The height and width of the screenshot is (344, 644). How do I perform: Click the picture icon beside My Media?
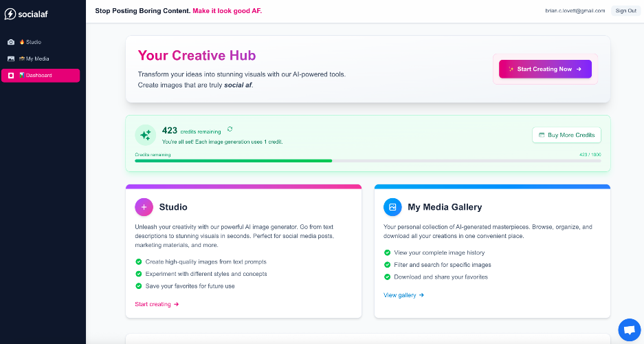tap(11, 59)
